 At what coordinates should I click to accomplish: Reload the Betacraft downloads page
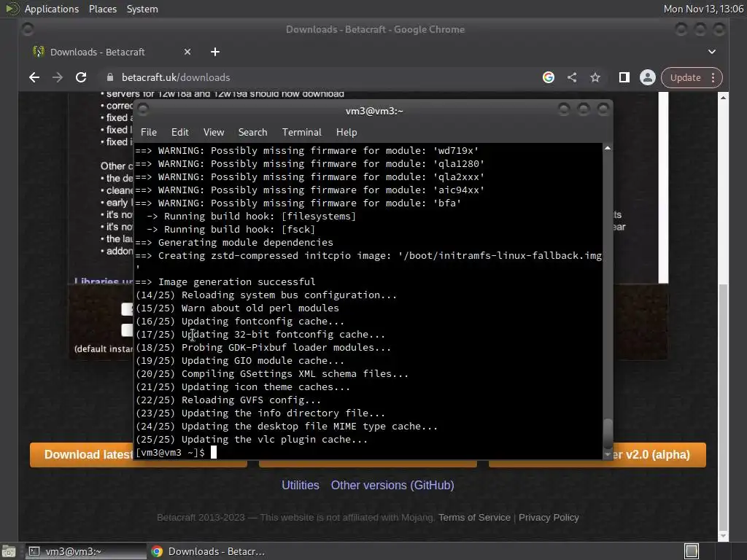(x=81, y=77)
